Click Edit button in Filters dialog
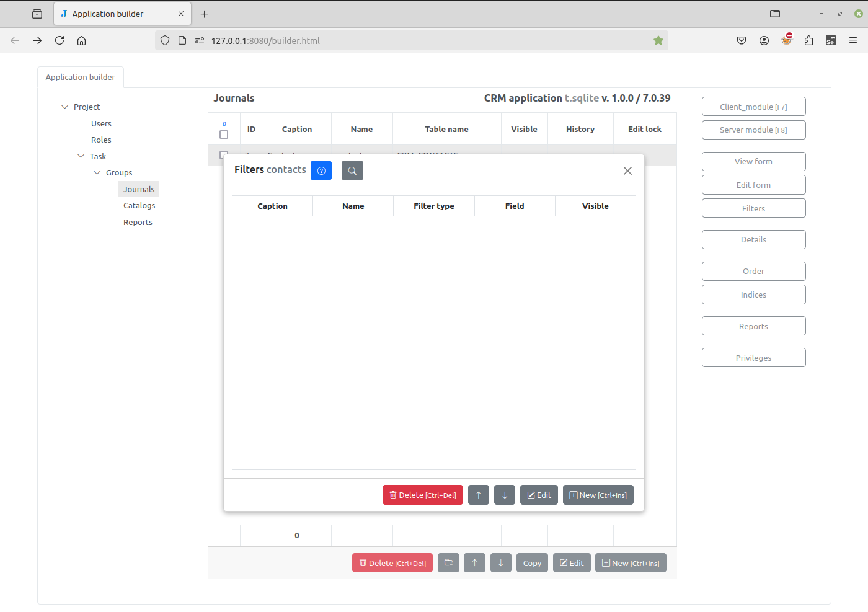This screenshot has height=612, width=868. click(539, 495)
